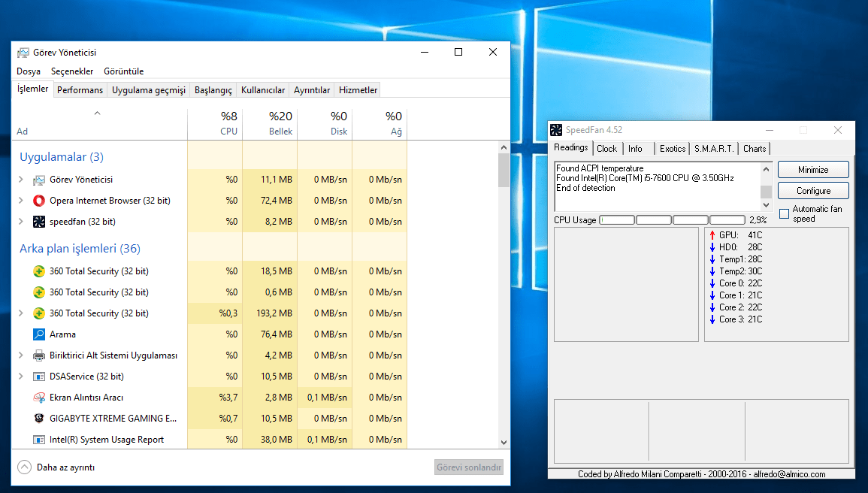
Task: Click SpeedFan Minimize button
Action: pos(813,170)
